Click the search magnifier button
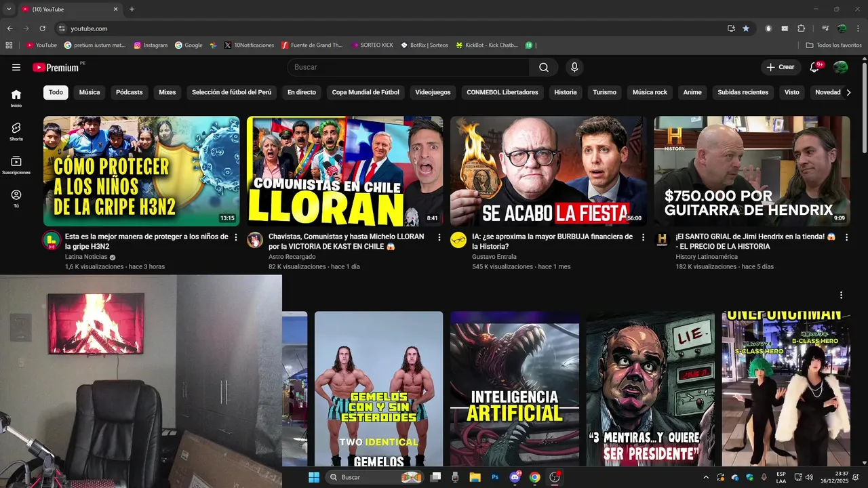 point(544,67)
